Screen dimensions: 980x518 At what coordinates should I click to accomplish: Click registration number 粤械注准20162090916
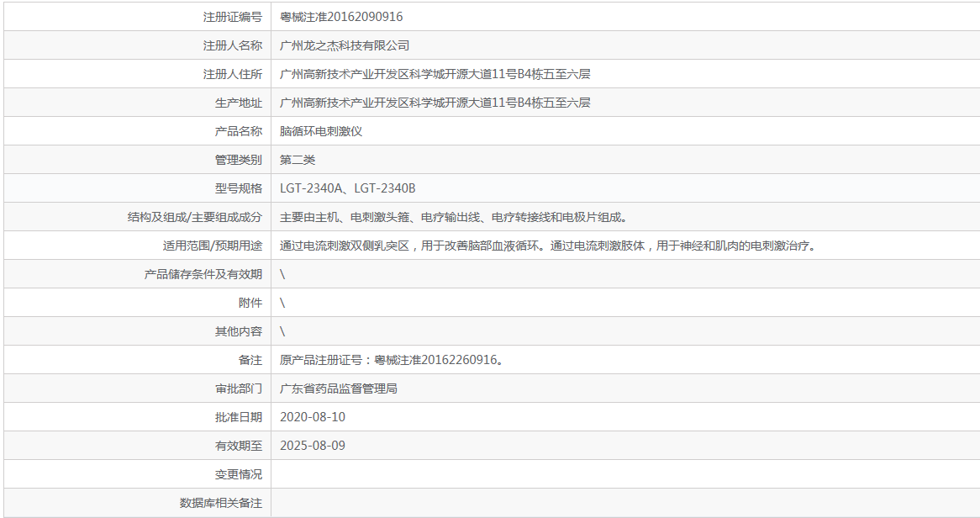[x=341, y=17]
